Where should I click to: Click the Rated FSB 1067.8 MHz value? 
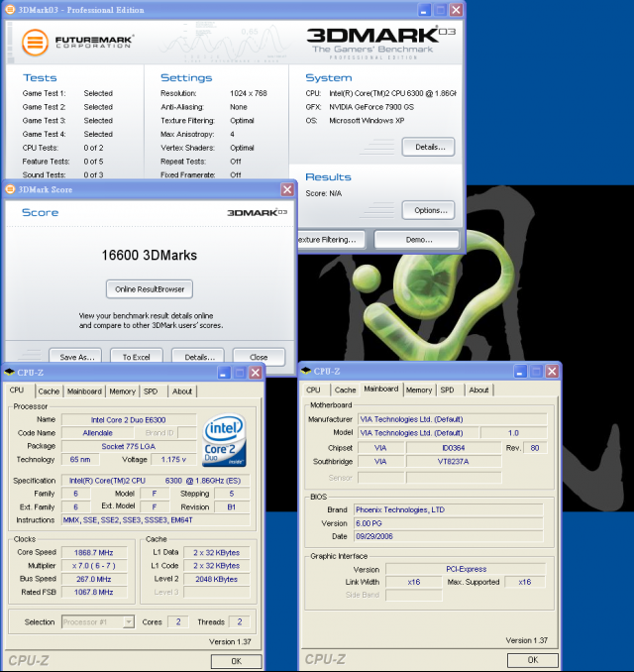(x=94, y=593)
